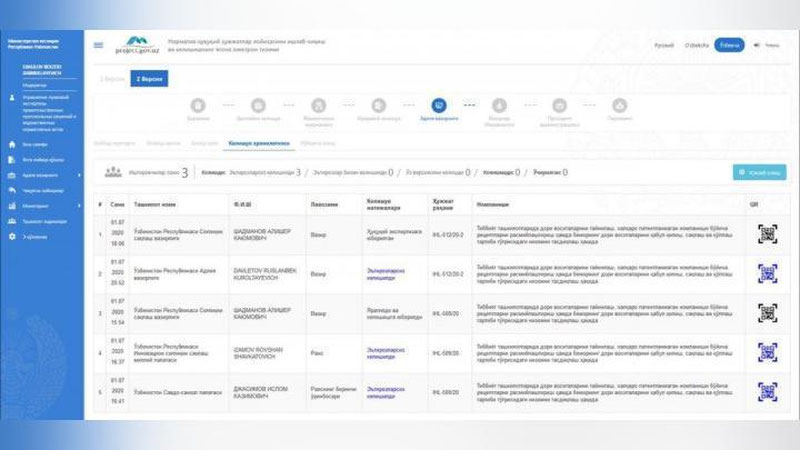800x450 pixels.
Task: Open the hamburger menu icon
Action: (x=98, y=45)
